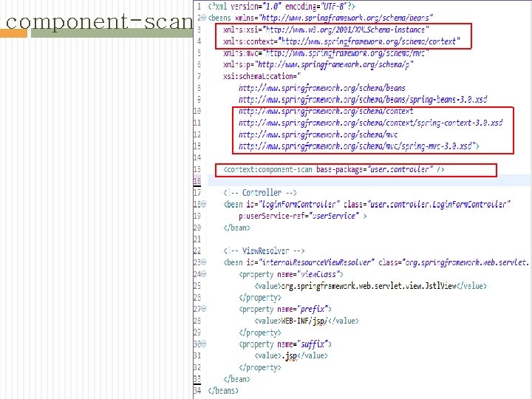Collapse the suffix property fold marker
532x399 pixels.
[x=204, y=344]
